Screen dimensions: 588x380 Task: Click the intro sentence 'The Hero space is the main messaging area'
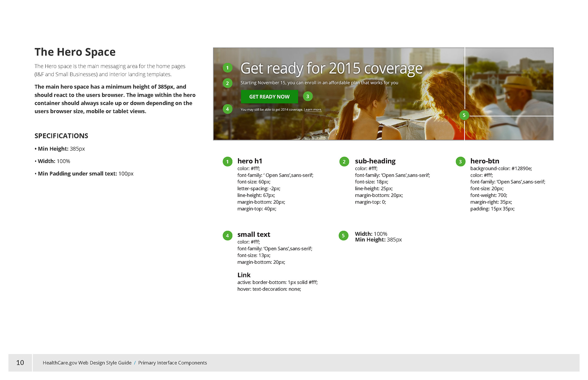coord(110,70)
